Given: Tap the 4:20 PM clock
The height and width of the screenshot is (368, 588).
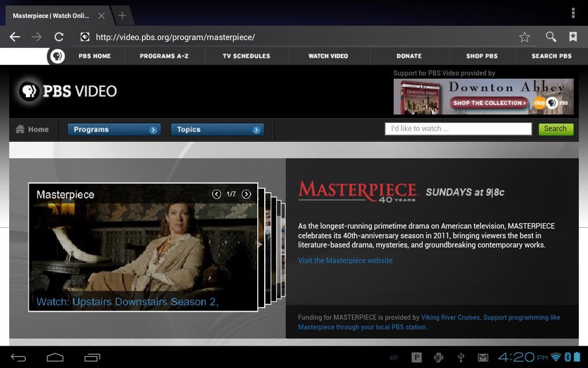Looking at the screenshot, I should 523,357.
